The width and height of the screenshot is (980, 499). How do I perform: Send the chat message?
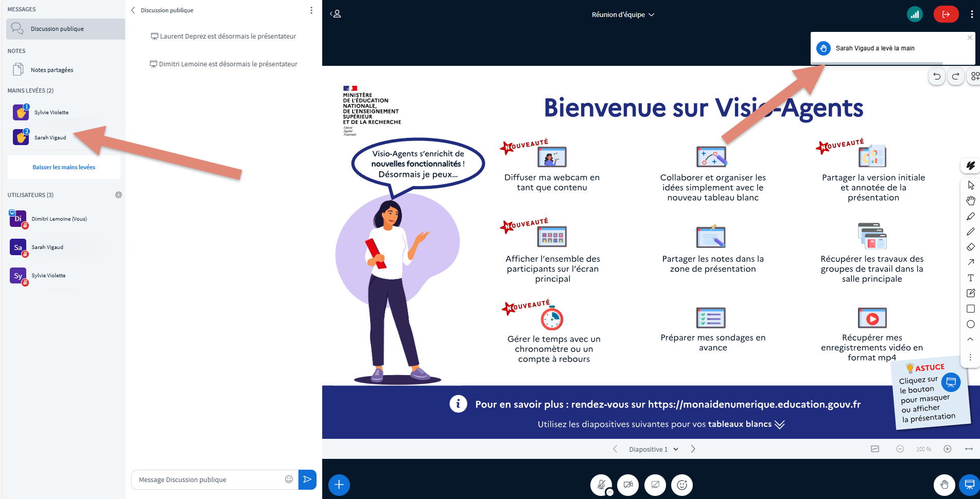[307, 479]
